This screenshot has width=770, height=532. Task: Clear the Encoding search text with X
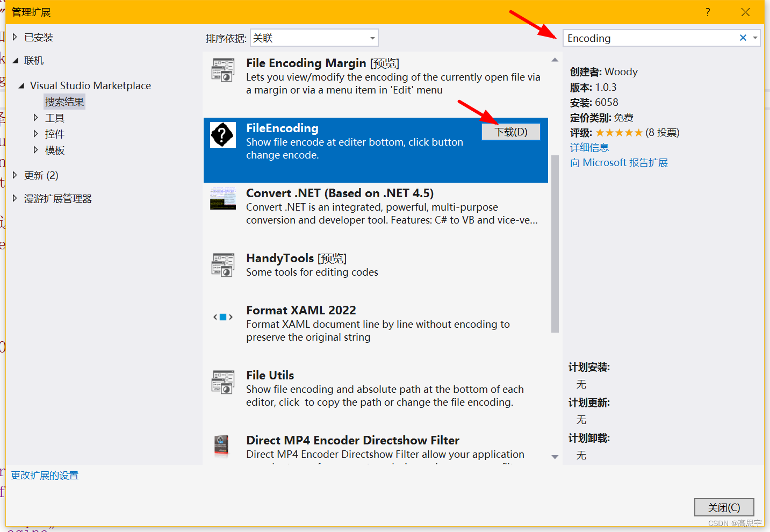click(743, 38)
